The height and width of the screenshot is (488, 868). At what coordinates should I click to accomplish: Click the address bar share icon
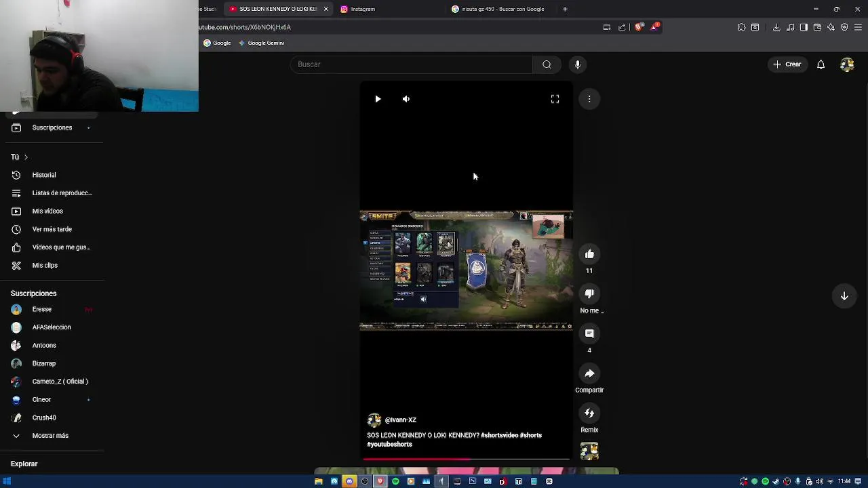pyautogui.click(x=622, y=27)
